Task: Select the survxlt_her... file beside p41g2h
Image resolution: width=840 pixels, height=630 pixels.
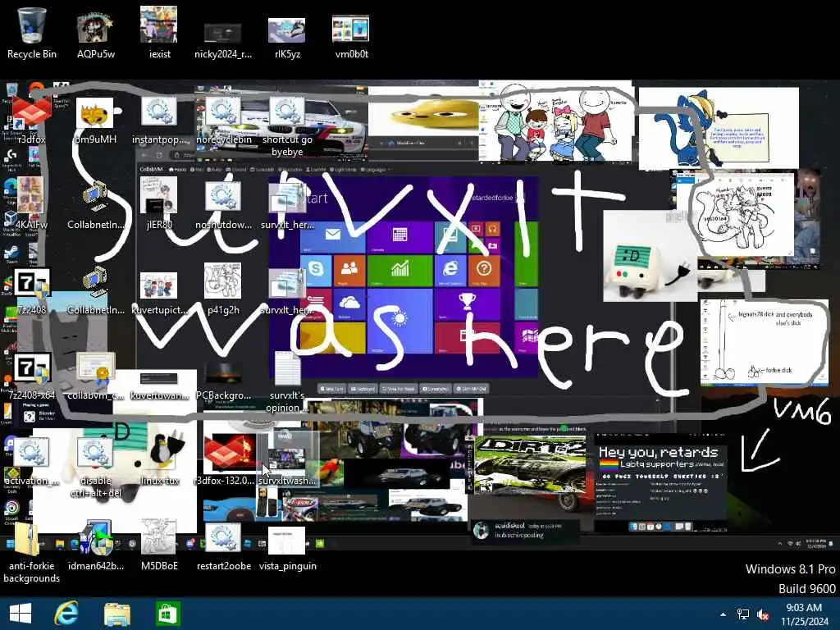Action: tap(287, 292)
